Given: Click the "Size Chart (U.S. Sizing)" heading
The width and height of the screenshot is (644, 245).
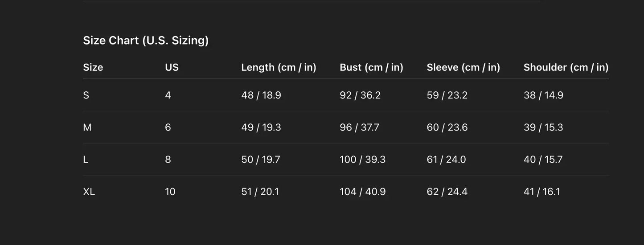Looking at the screenshot, I should (146, 41).
